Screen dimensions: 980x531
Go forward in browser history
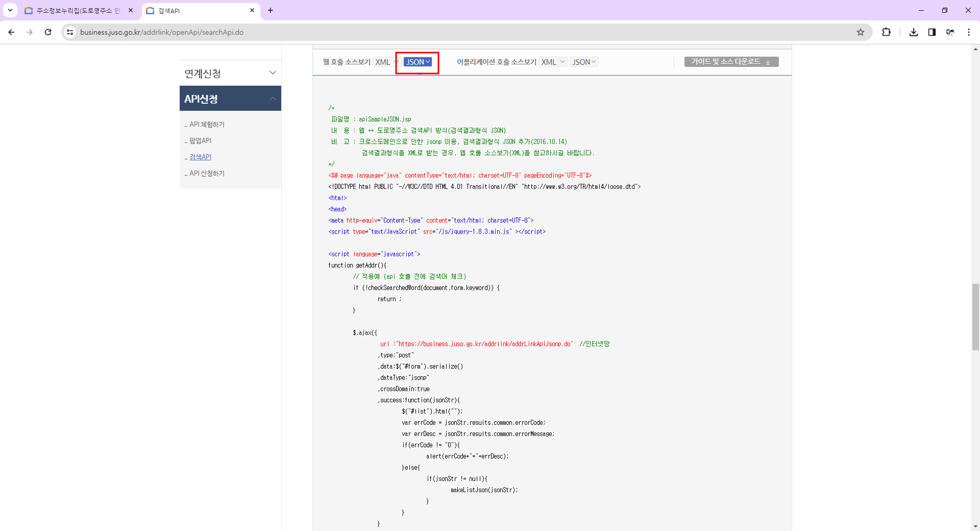30,32
